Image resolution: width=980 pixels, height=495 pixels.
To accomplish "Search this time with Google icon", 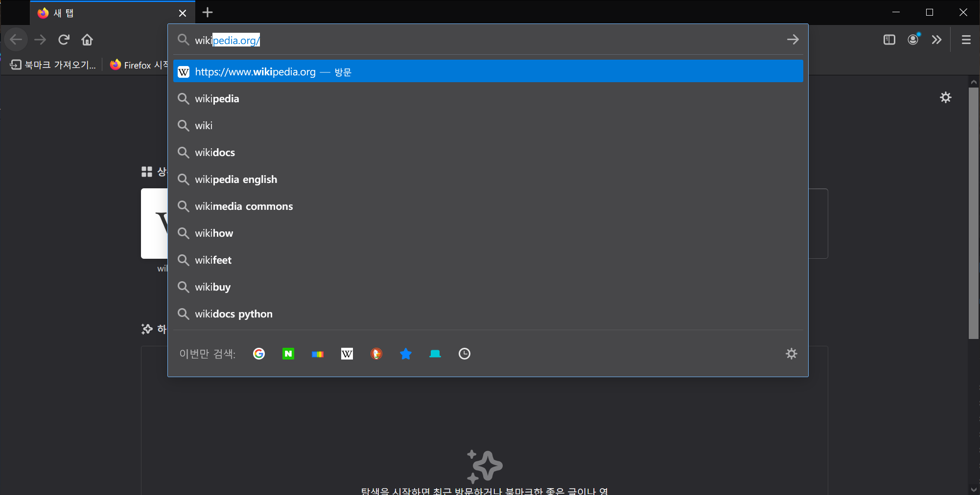I will (259, 354).
